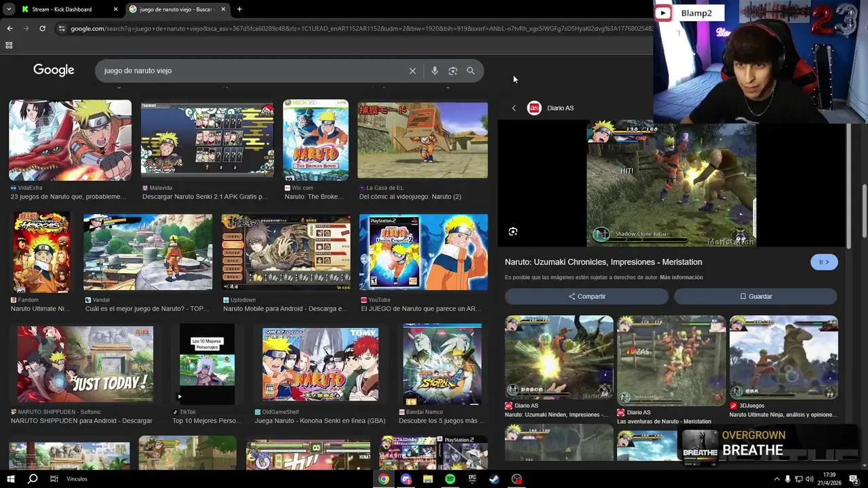This screenshot has height=488, width=868.
Task: Close the juego de naruto viejo tab
Action: (223, 9)
